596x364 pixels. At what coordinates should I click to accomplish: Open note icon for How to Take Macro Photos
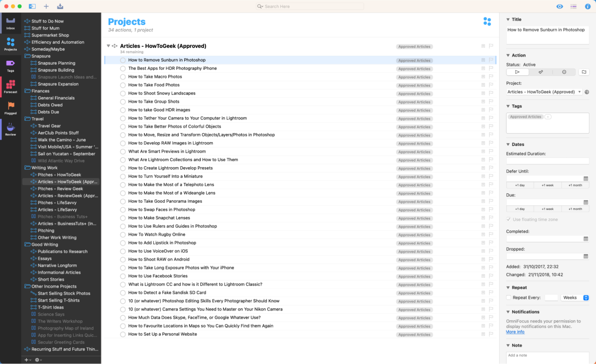(483, 77)
